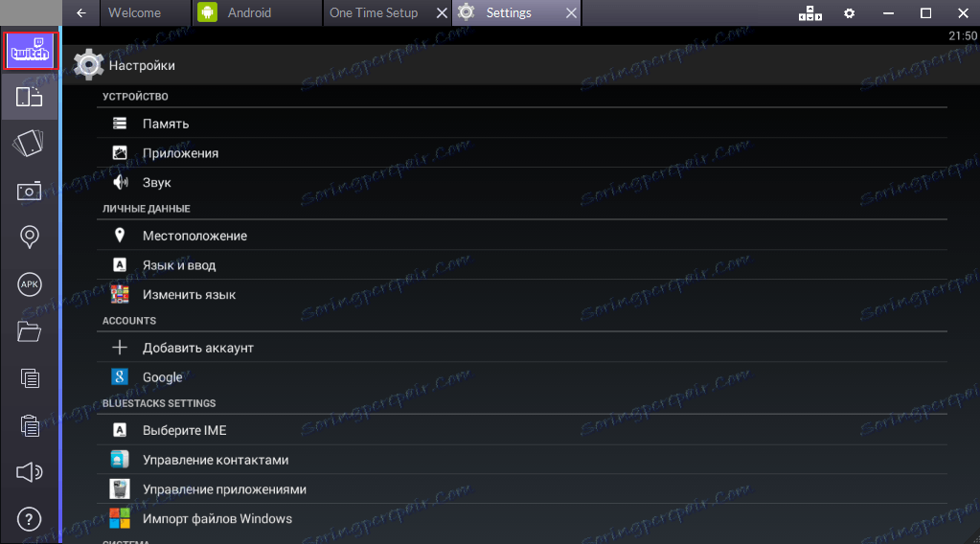Install an APK via sidebar icon
The image size is (980, 544).
tap(29, 284)
